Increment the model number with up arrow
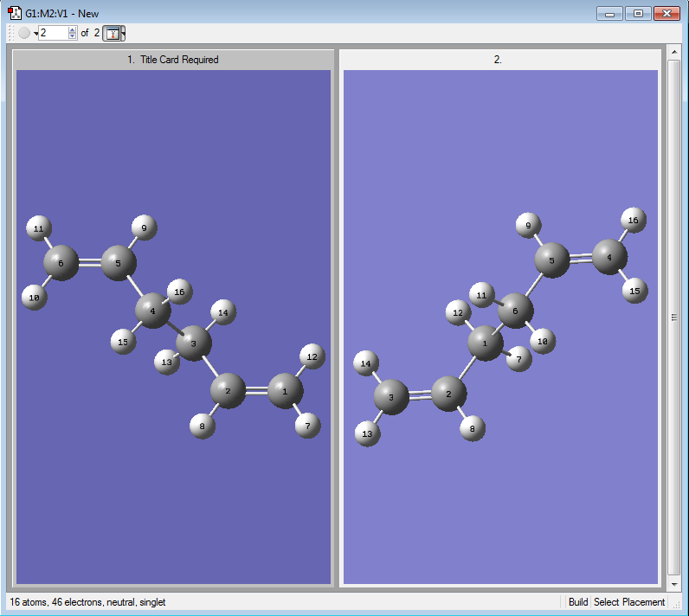 tap(72, 29)
